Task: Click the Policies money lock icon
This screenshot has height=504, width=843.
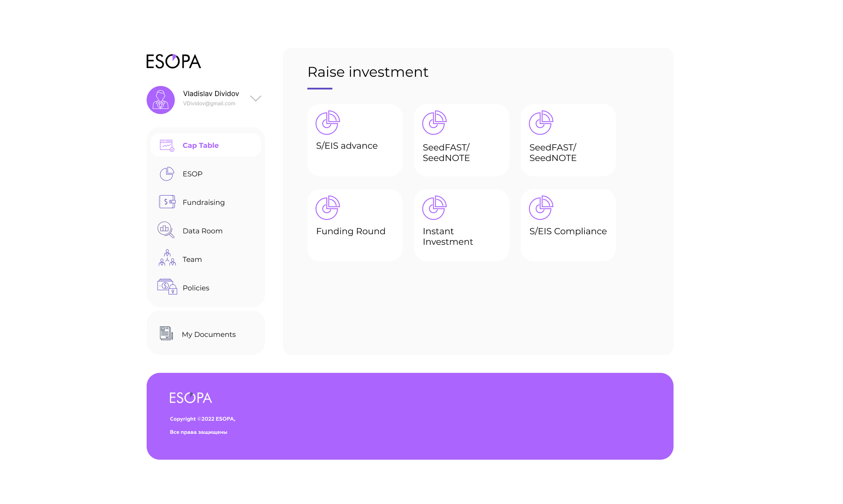Action: click(x=167, y=287)
